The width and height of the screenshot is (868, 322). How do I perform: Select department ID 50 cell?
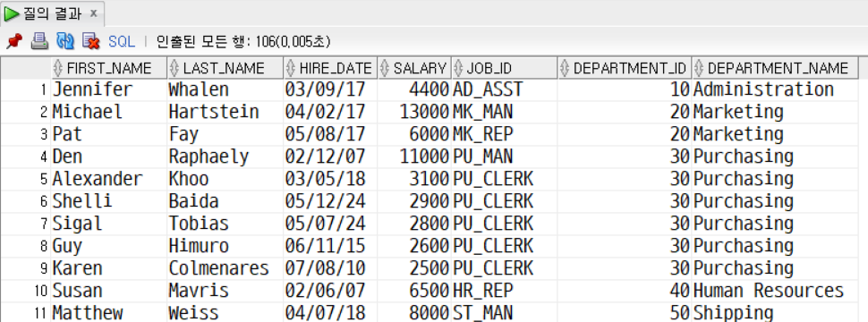[x=625, y=312]
